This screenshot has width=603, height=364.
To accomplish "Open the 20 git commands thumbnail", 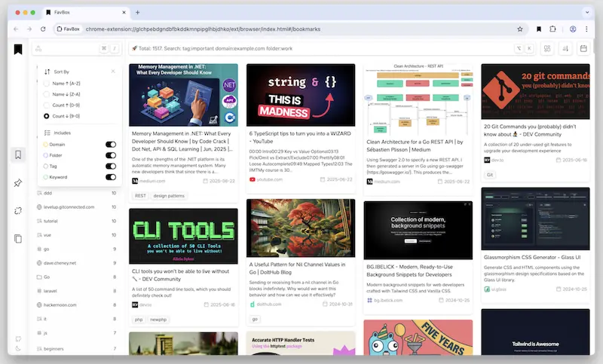I will coord(535,91).
